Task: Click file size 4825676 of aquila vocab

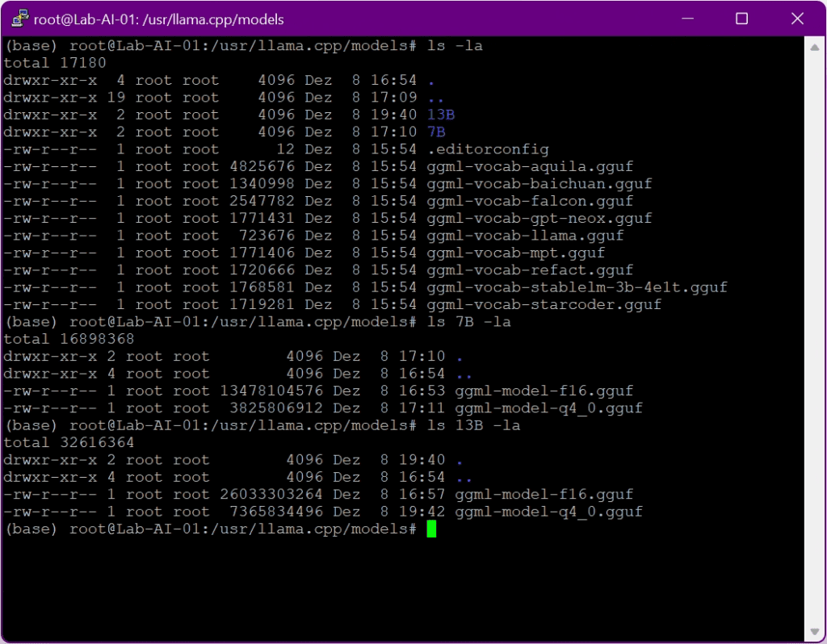Action: click(x=262, y=166)
